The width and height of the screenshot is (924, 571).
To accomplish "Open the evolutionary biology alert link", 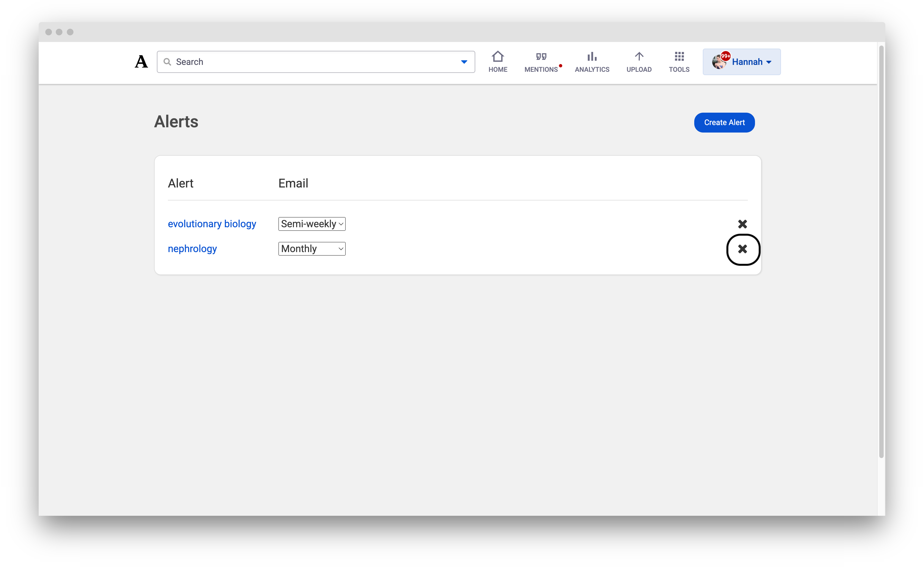I will [x=212, y=224].
